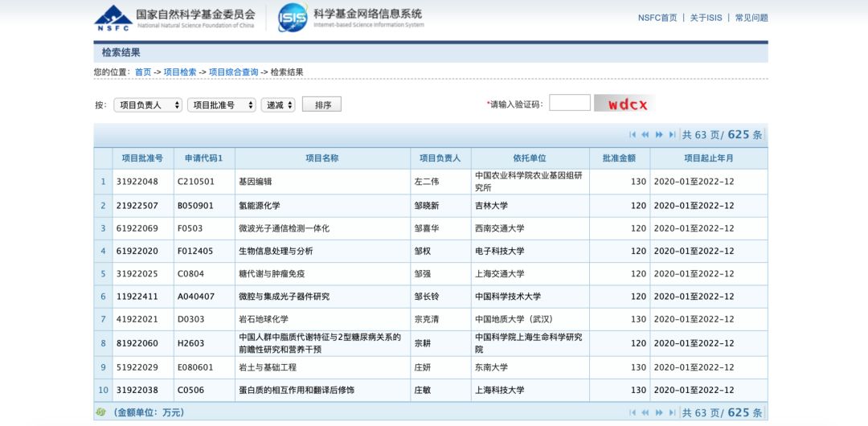
Task: Jump to last page in top pagination
Action: pos(672,135)
